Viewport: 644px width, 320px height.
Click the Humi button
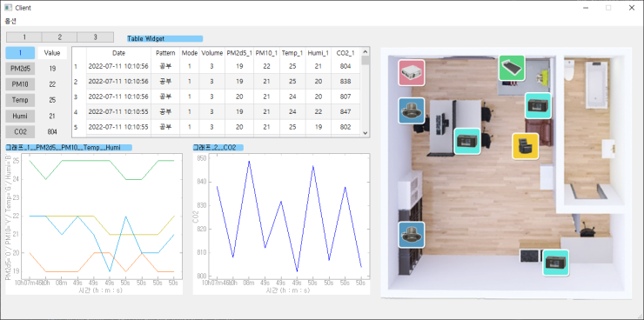(20, 117)
